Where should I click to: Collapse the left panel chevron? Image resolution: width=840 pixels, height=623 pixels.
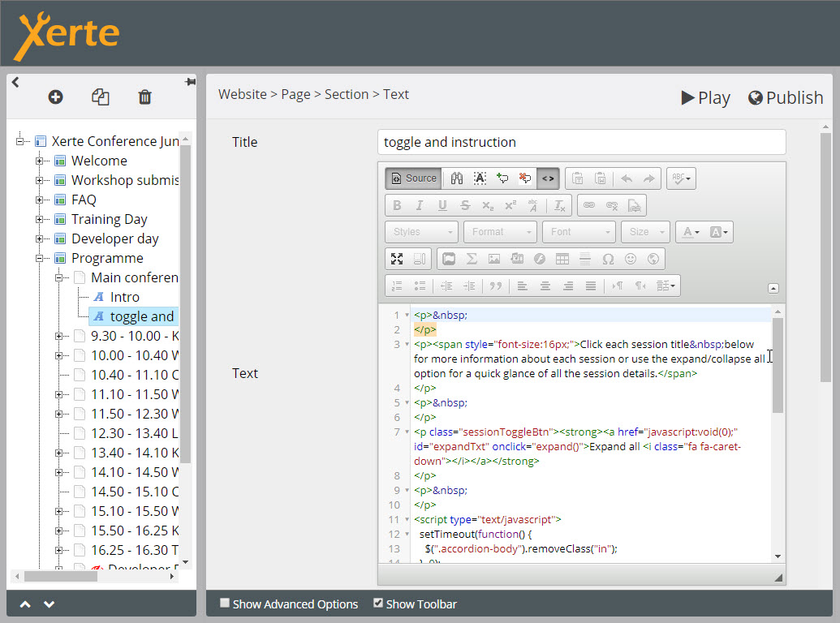(x=15, y=82)
